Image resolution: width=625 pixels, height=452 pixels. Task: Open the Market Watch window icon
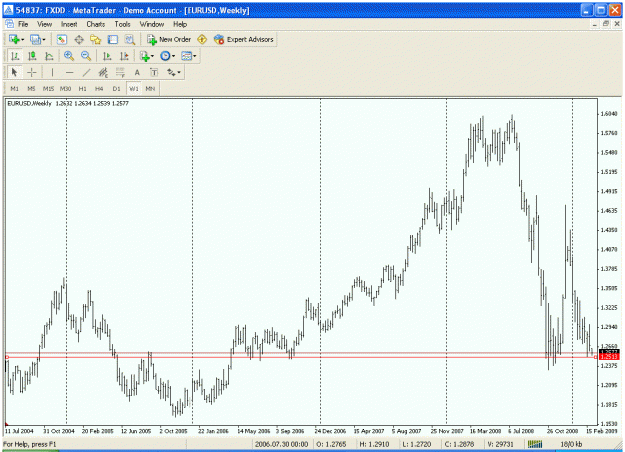click(x=61, y=39)
